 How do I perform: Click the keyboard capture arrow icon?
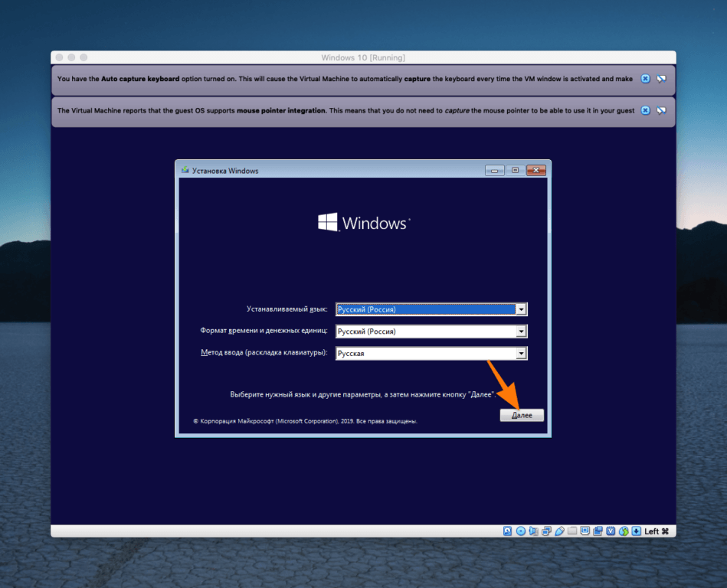click(637, 531)
